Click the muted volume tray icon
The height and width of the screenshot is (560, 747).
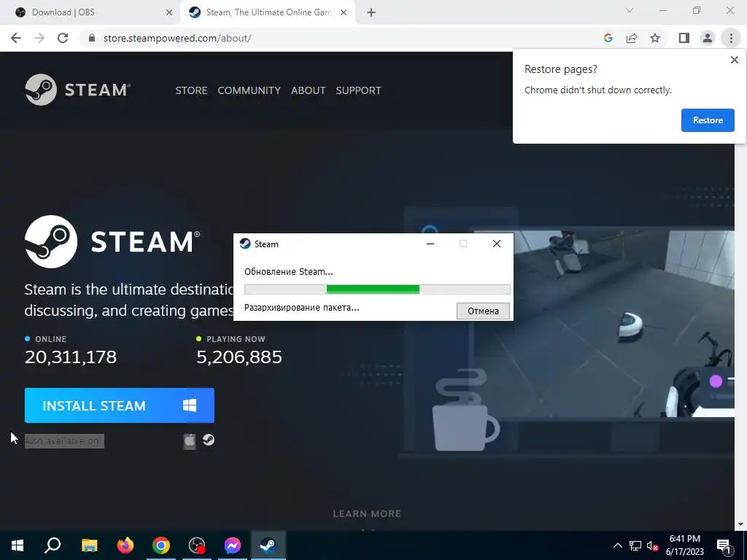click(653, 545)
